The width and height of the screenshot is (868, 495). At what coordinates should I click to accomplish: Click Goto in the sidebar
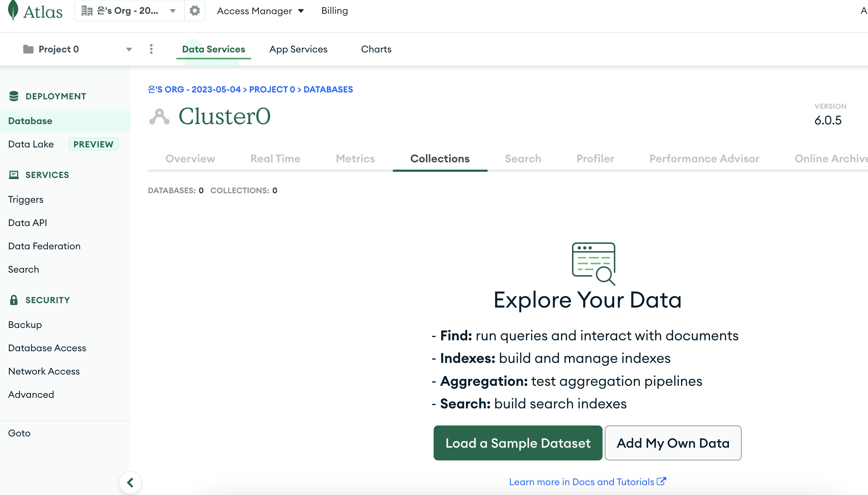(19, 433)
